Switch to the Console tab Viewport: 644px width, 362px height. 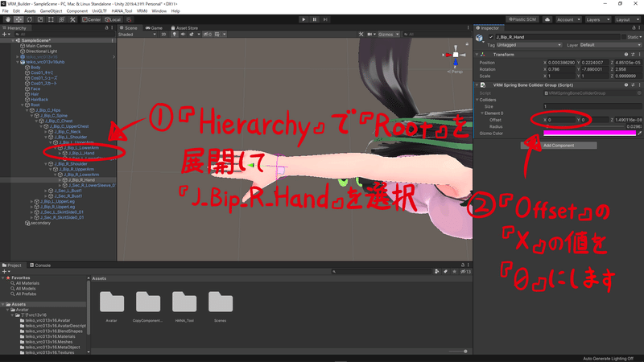40,265
